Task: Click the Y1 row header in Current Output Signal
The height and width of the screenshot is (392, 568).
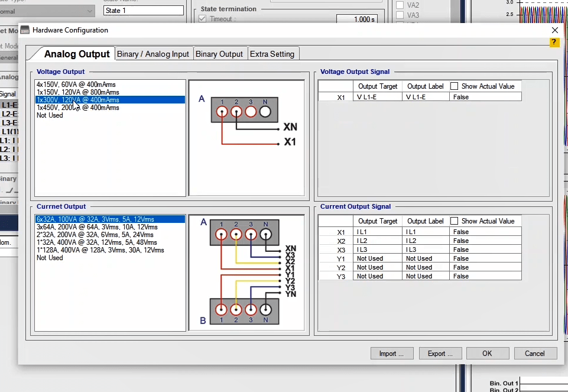Action: click(336, 259)
